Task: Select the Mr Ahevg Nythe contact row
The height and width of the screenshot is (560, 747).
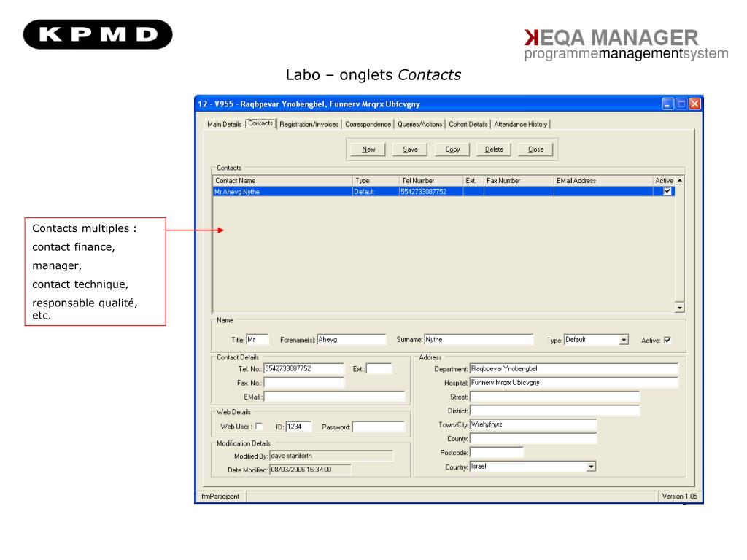Action: click(444, 192)
